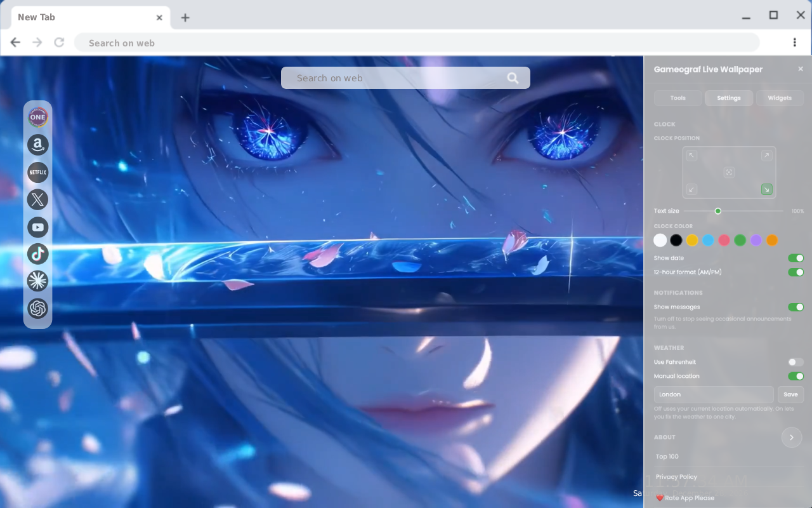Launch the TikTok shortcut
This screenshot has height=508, width=812.
point(38,254)
